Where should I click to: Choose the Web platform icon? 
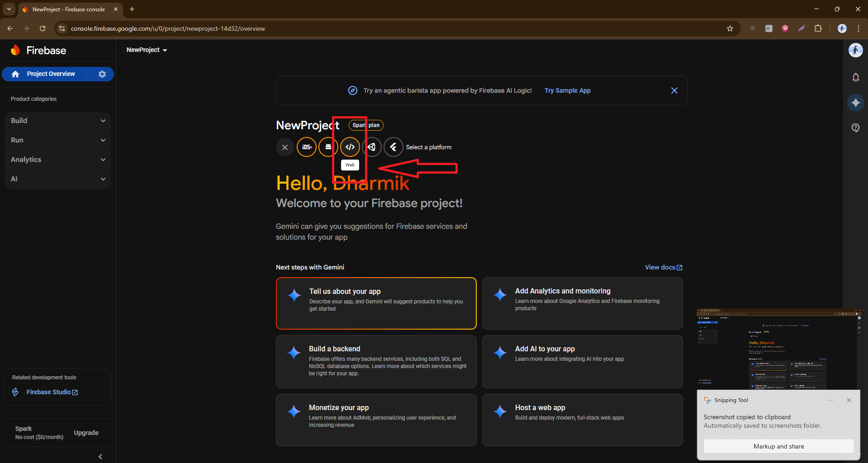click(x=350, y=147)
